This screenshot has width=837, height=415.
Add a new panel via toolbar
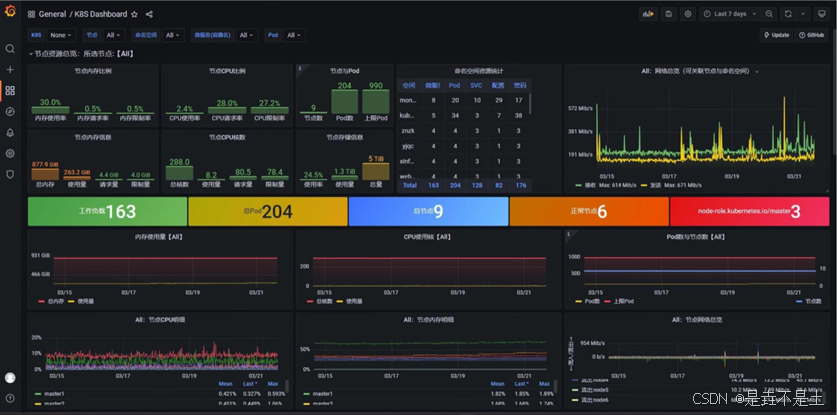pos(649,14)
